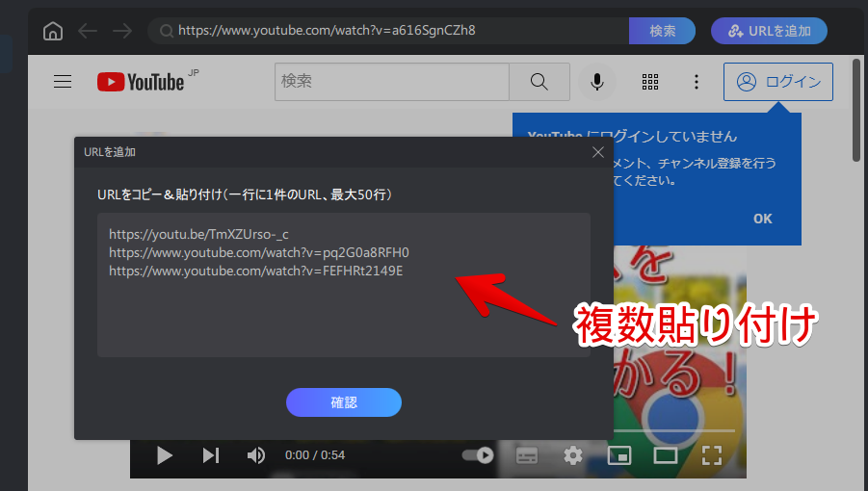The image size is (868, 491).
Task: Click inside the URL paste text area
Action: pos(343,285)
